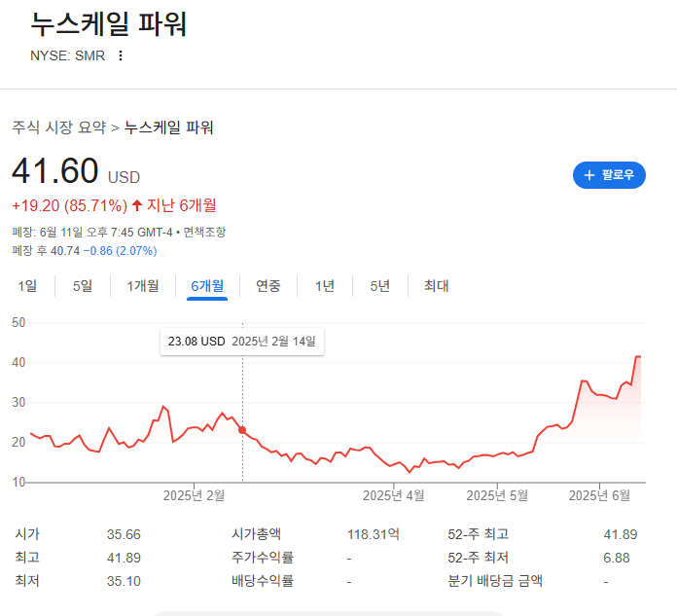677x616 pixels.
Task: Click the 2025년 4월 axis label
Action: 393,495
